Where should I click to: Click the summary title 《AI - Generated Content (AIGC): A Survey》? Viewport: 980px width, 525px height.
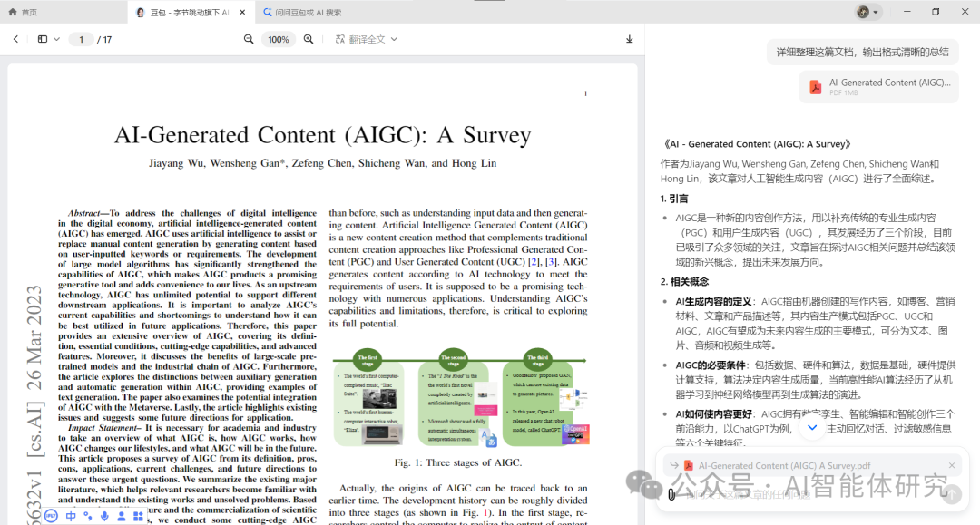(x=756, y=144)
